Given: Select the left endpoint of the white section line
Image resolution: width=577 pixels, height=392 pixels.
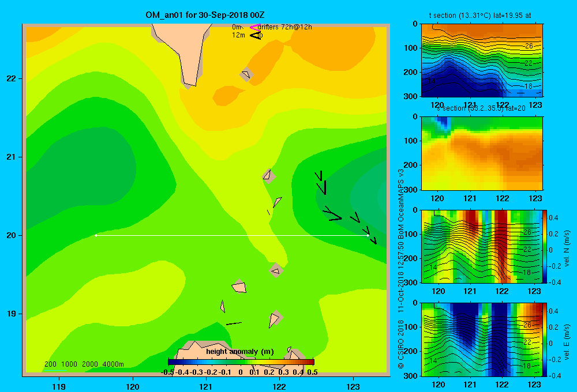Looking at the screenshot, I should (x=96, y=235).
